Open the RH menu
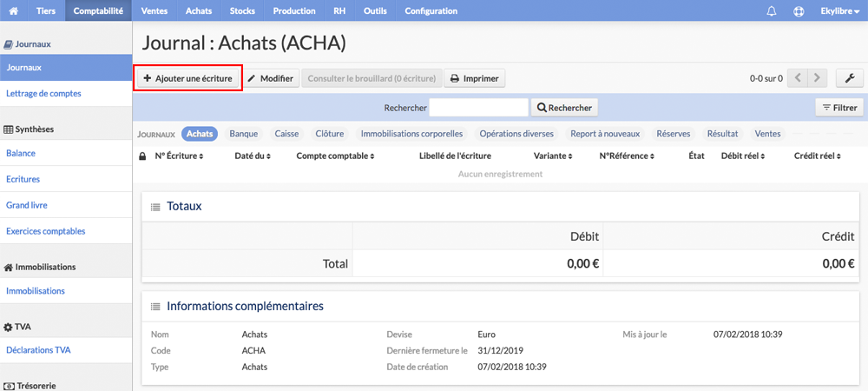The height and width of the screenshot is (391, 868). 339,10
